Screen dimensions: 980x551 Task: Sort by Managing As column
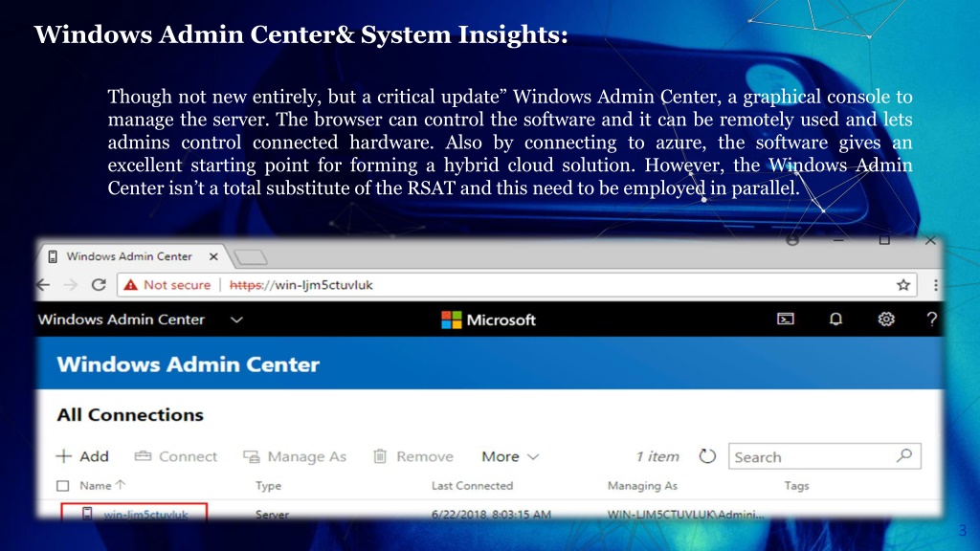tap(642, 485)
